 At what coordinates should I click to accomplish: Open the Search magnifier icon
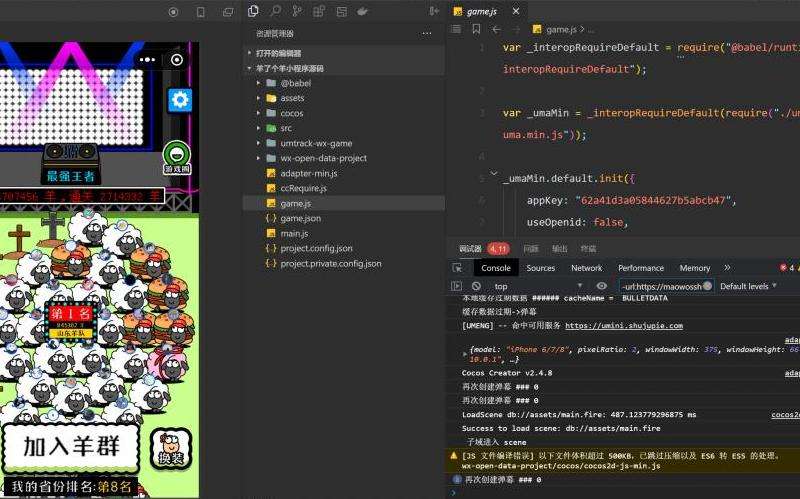coord(276,11)
